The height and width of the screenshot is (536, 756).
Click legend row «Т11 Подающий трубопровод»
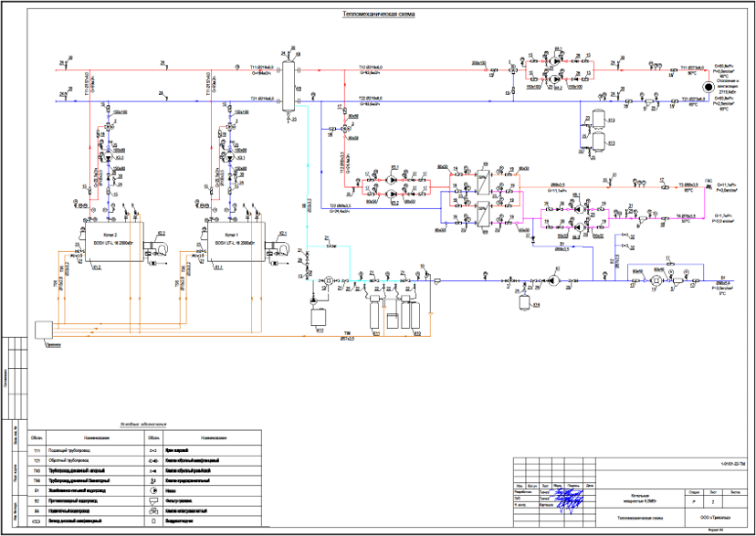coord(87,450)
